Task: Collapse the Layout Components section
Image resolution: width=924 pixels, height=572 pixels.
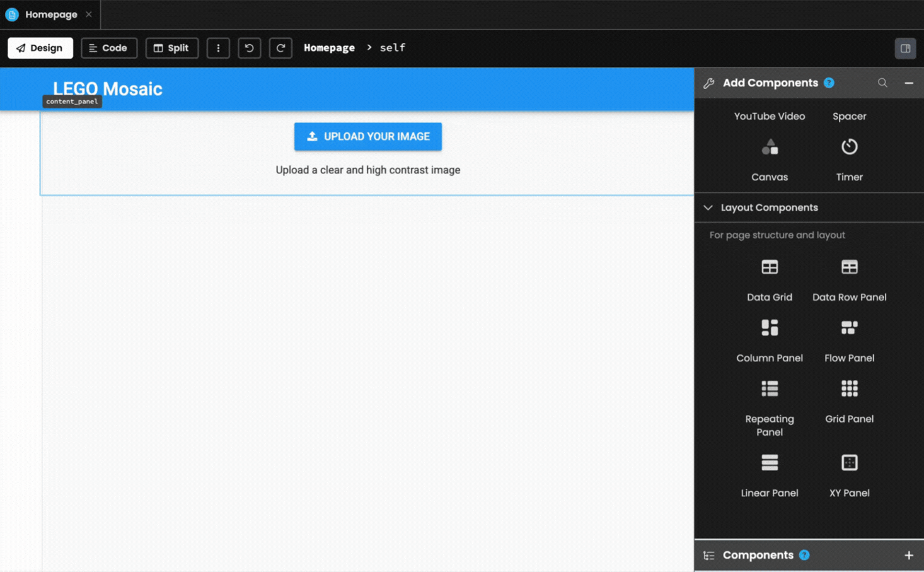Action: [x=708, y=207]
